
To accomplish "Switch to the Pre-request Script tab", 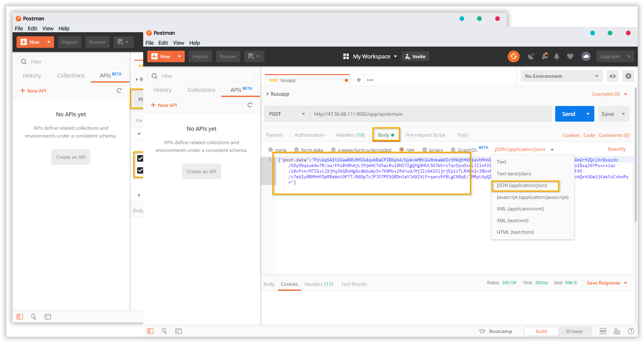I will coord(425,135).
